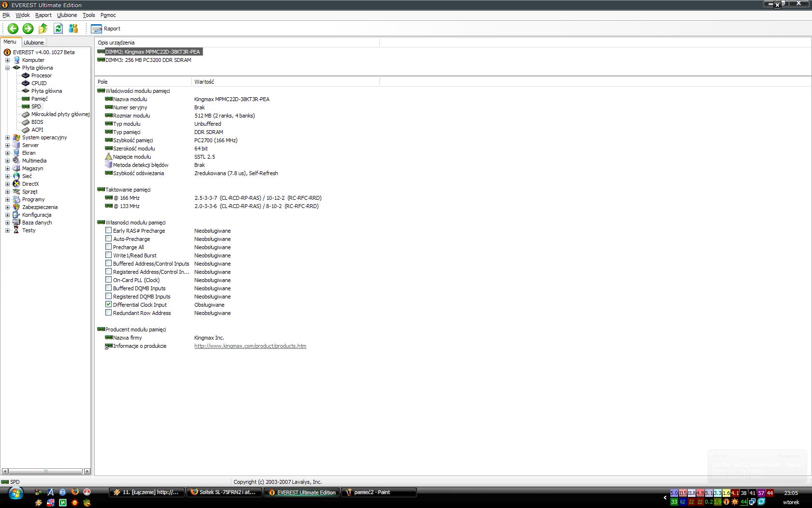812x508 pixels.
Task: Expand the Magazyn tree node
Action: (x=7, y=168)
